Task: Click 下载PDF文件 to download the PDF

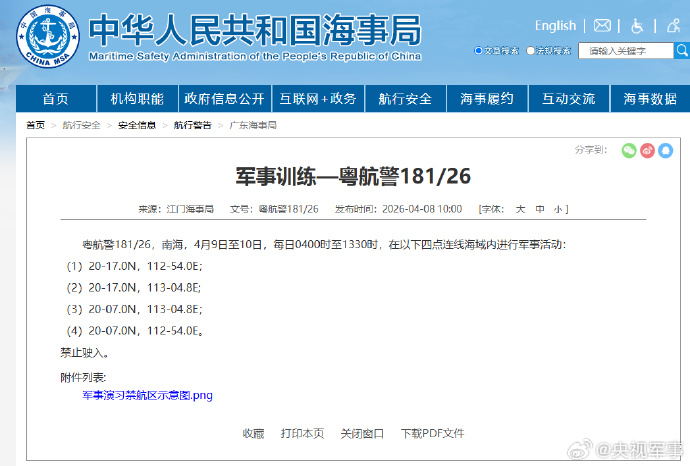Action: (432, 434)
